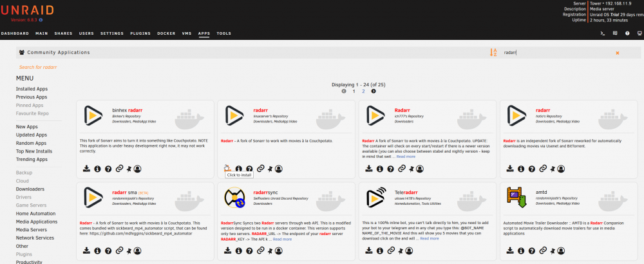Click the link icon on linuxserver radarr card
This screenshot has width=644, height=264.
260,169
